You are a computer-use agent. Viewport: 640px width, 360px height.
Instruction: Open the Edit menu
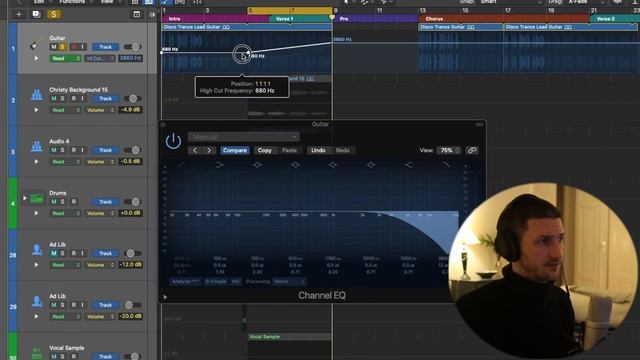click(x=39, y=2)
